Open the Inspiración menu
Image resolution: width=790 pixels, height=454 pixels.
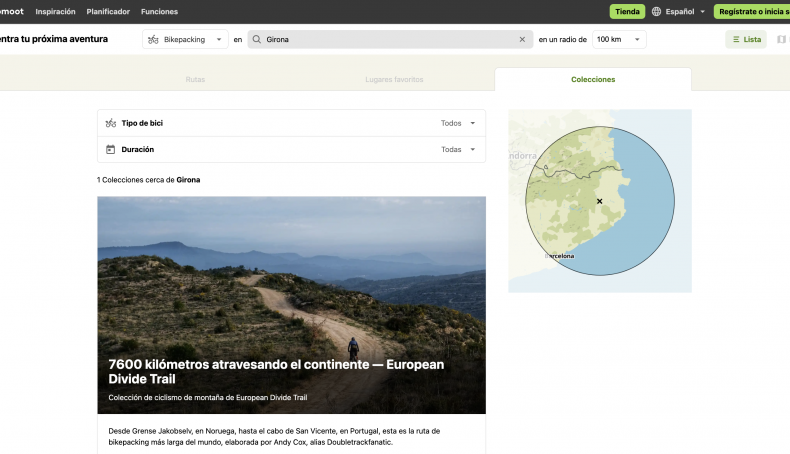click(x=55, y=12)
